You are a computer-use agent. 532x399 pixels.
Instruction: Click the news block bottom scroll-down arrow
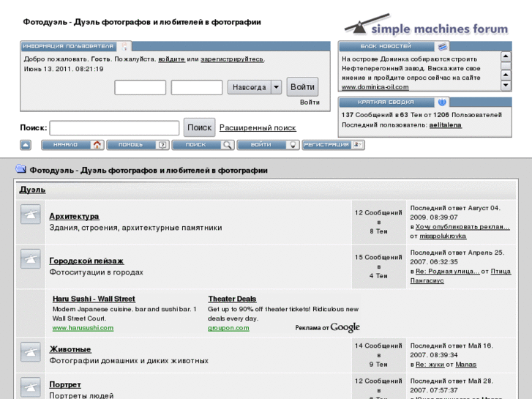[506, 85]
